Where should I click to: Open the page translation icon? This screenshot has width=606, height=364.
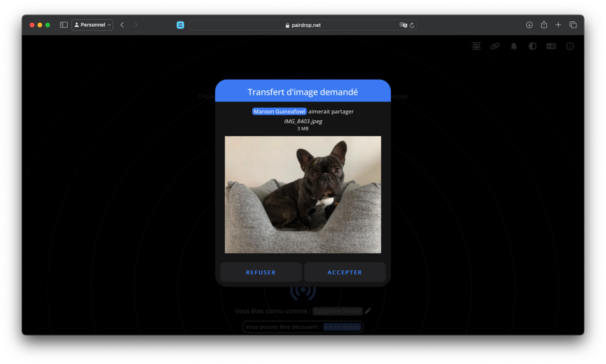pos(403,25)
